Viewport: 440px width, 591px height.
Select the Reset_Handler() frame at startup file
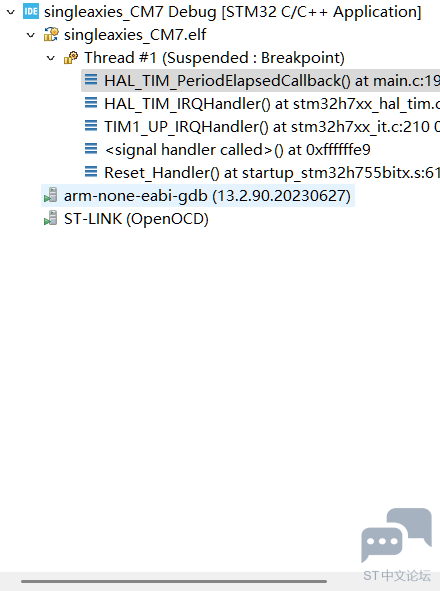(261, 172)
